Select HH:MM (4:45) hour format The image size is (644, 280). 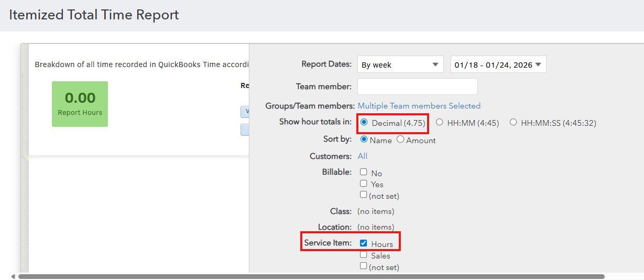click(x=440, y=123)
